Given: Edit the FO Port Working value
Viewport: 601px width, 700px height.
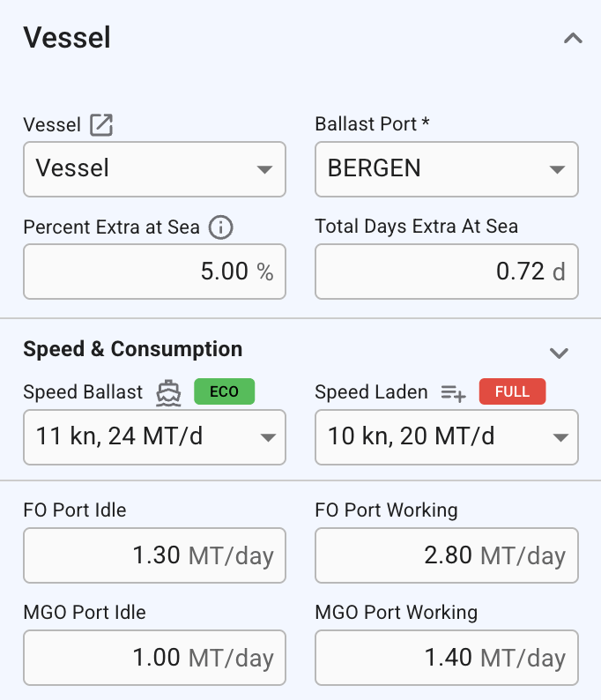Looking at the screenshot, I should 447,555.
